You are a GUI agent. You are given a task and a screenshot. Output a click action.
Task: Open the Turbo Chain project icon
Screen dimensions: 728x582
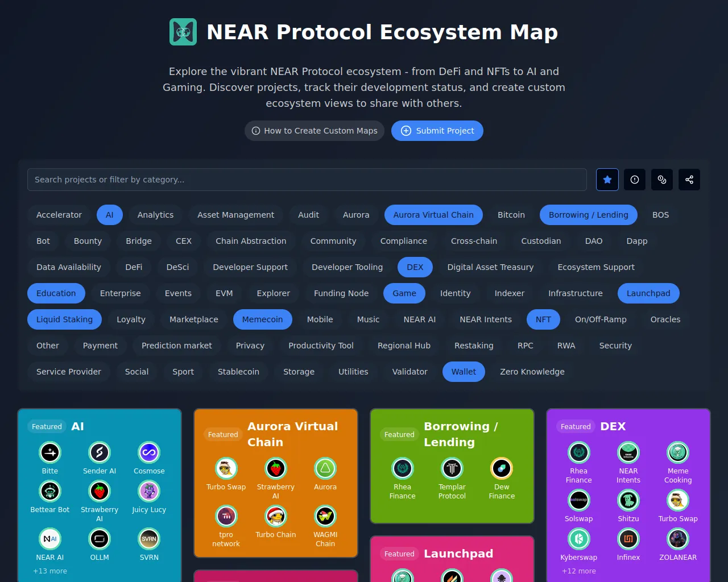pos(276,516)
